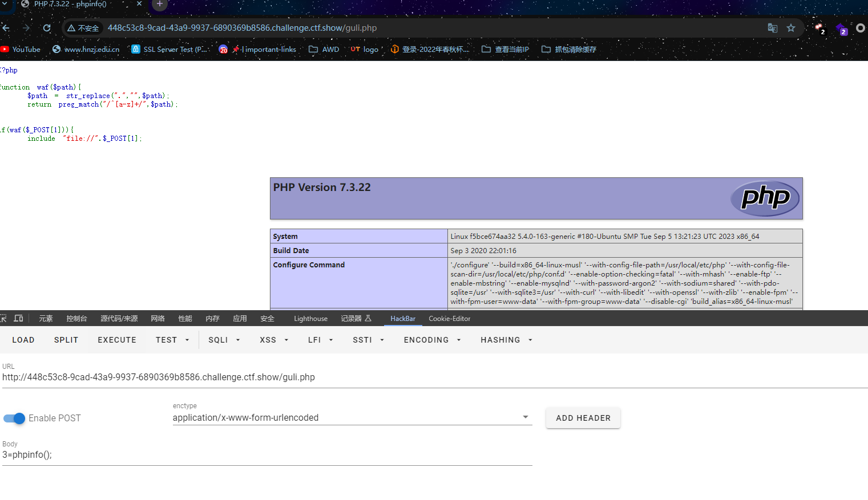This screenshot has width=868, height=500.
Task: Click the HackBar URL input field
Action: 435,377
